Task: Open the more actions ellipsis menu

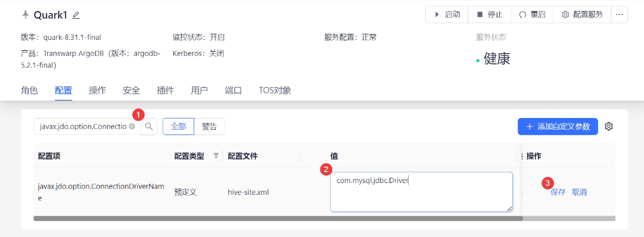Action: click(619, 14)
